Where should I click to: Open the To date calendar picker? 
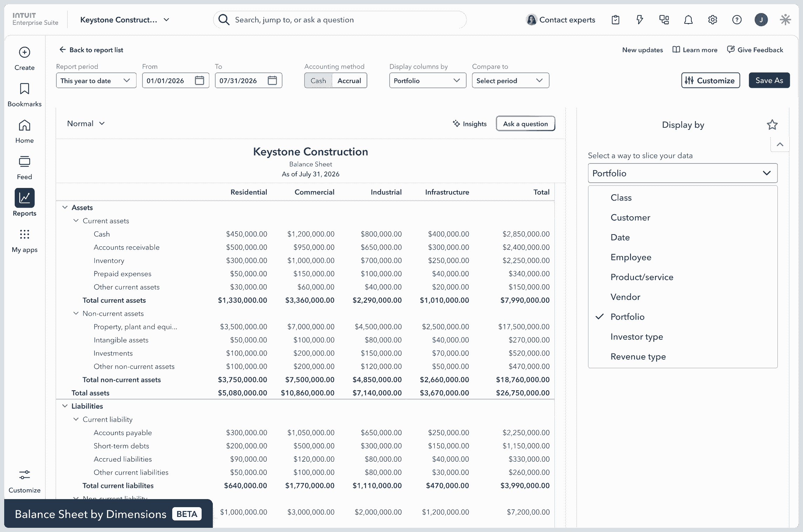tap(272, 80)
